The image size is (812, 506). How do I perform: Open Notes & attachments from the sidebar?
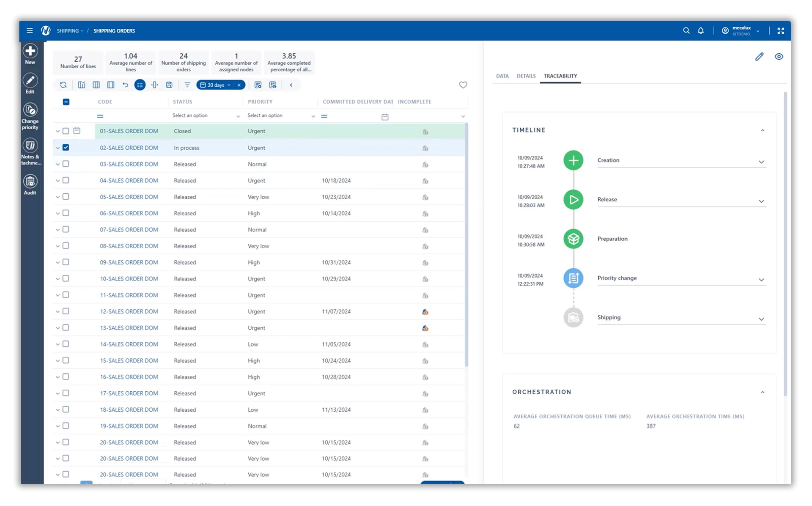30,145
